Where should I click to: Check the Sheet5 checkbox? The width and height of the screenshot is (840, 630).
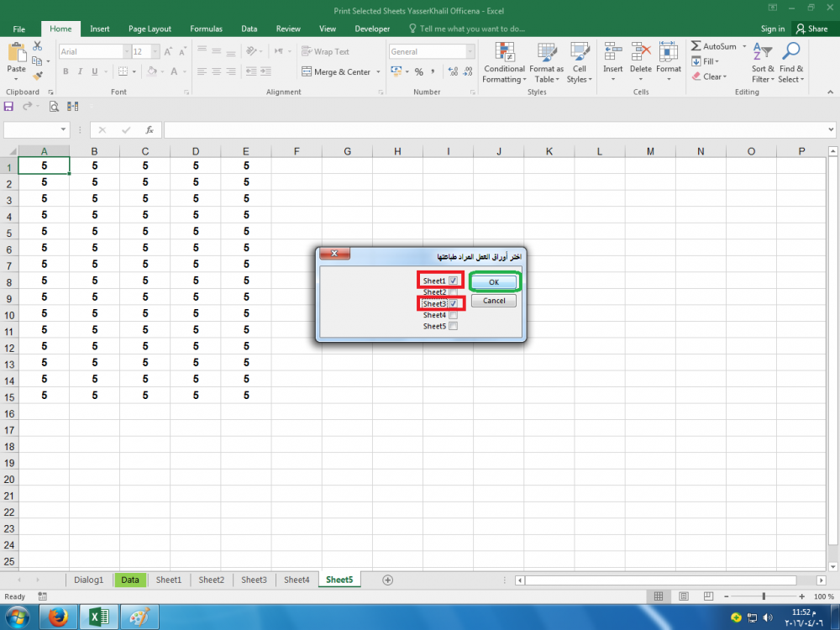click(x=454, y=326)
